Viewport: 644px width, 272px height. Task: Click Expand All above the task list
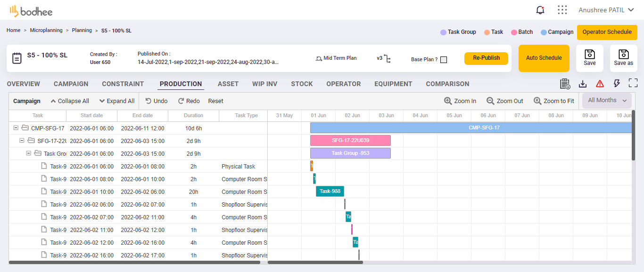click(116, 101)
